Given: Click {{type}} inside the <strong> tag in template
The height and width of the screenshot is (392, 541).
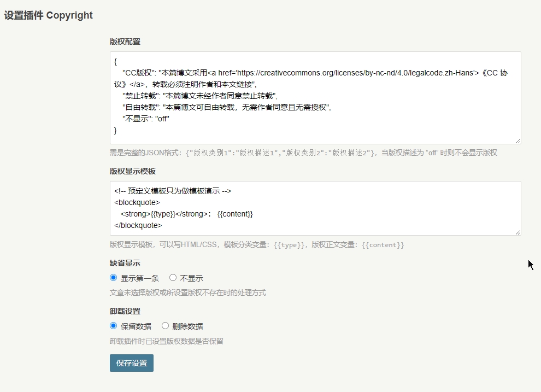Looking at the screenshot, I should [163, 214].
